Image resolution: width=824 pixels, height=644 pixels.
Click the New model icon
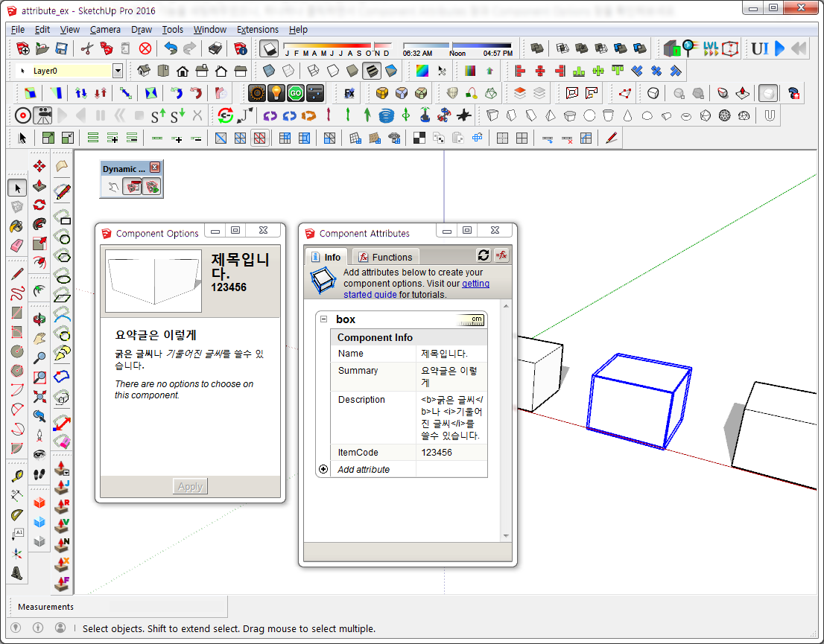22,49
